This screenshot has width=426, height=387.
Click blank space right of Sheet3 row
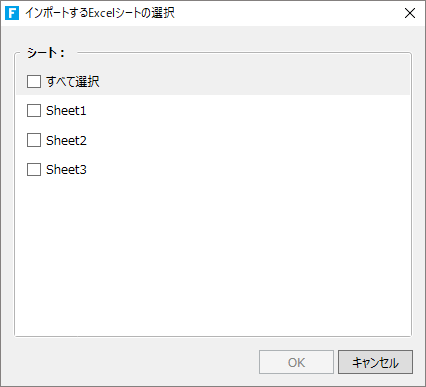coord(248,169)
